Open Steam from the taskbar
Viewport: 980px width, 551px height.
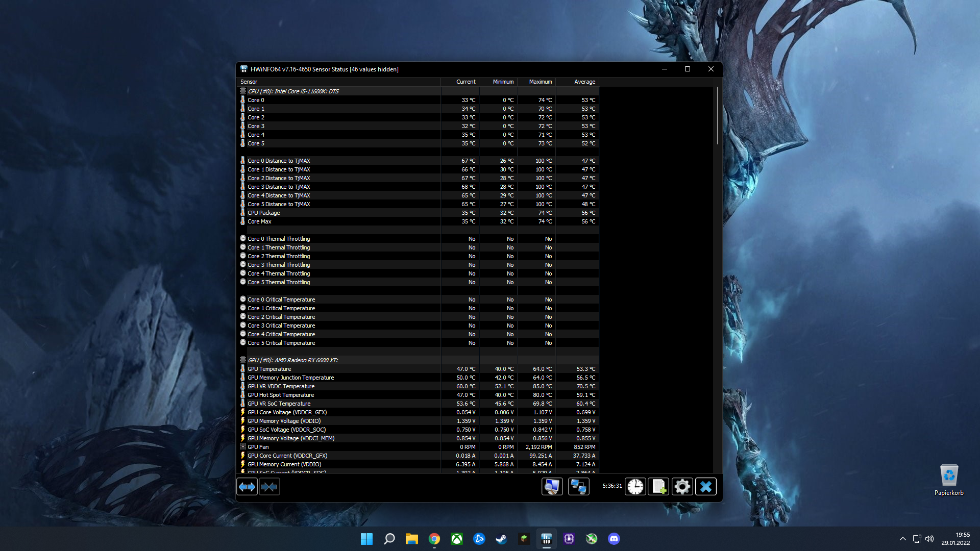[501, 539]
